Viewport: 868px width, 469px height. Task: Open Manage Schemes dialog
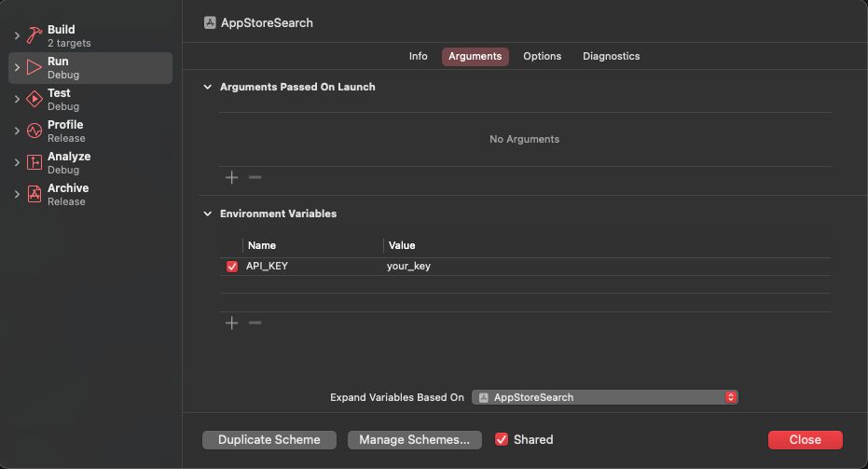coord(414,439)
